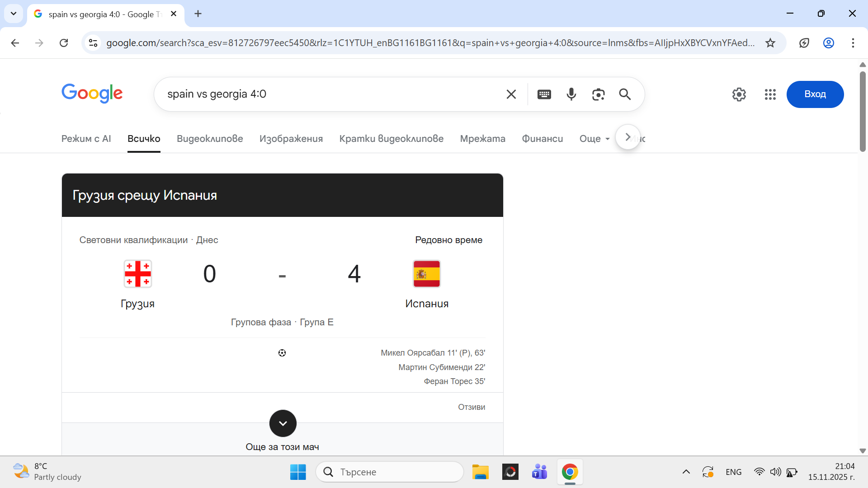This screenshot has width=868, height=488.
Task: Open Google Lens image search
Action: point(598,94)
